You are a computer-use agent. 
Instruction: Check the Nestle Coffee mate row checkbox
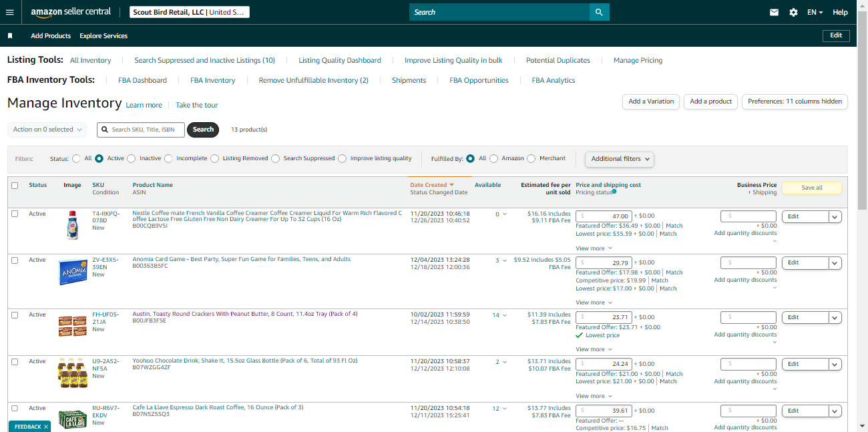click(x=15, y=214)
